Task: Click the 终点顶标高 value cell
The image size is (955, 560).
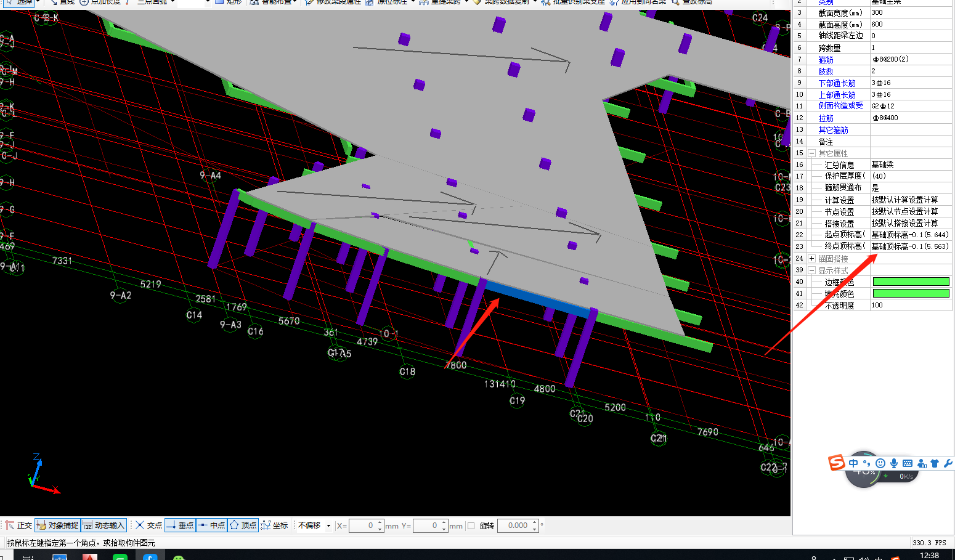Action: [911, 246]
